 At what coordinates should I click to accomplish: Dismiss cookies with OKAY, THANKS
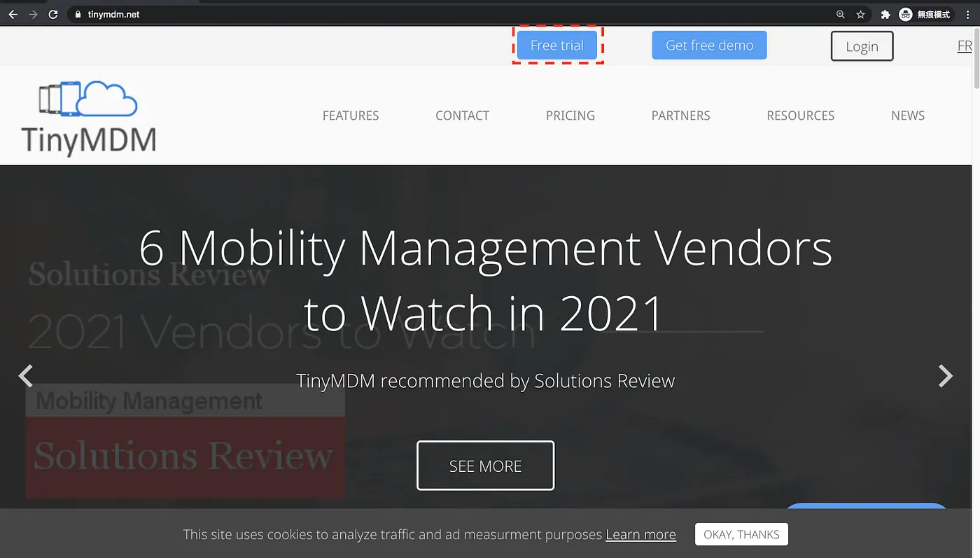coord(741,534)
